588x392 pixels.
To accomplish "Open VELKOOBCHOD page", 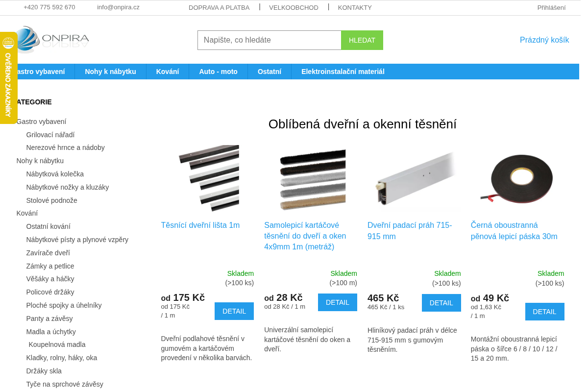I will (294, 8).
